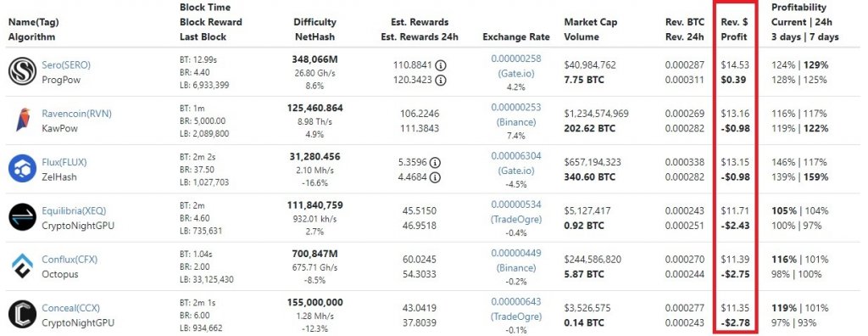Open the Conceal(CCX) coin link
The width and height of the screenshot is (868, 336).
(x=71, y=308)
